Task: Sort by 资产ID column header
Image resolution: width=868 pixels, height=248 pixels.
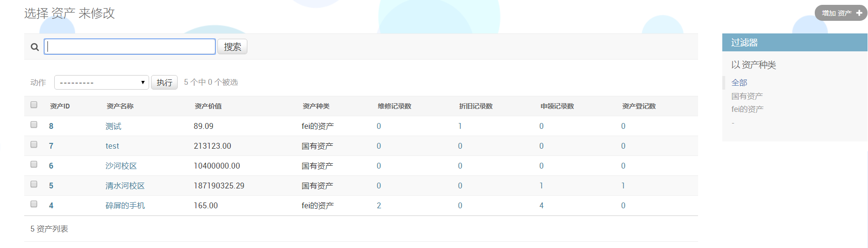Action: pos(60,106)
